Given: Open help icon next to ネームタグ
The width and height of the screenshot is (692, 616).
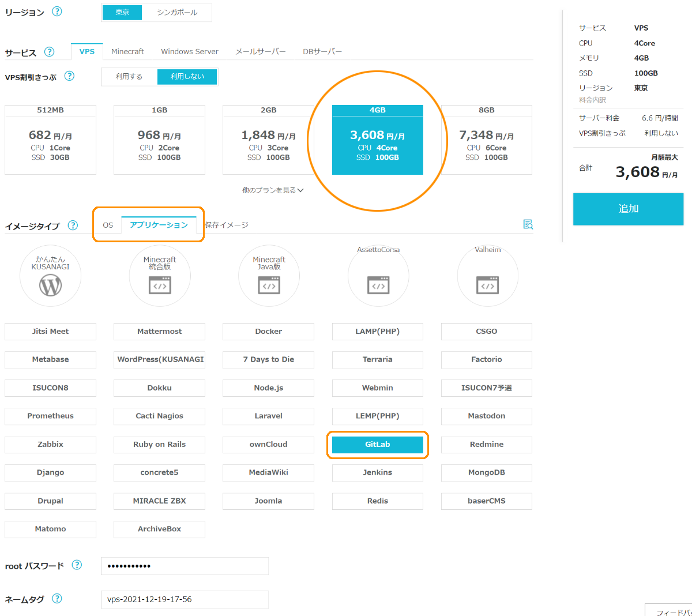Looking at the screenshot, I should (x=57, y=599).
